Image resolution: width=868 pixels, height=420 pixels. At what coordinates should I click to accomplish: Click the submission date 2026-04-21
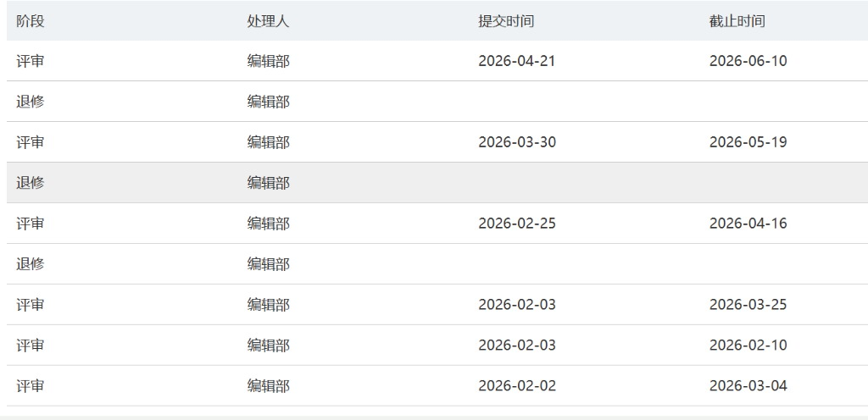click(x=517, y=61)
